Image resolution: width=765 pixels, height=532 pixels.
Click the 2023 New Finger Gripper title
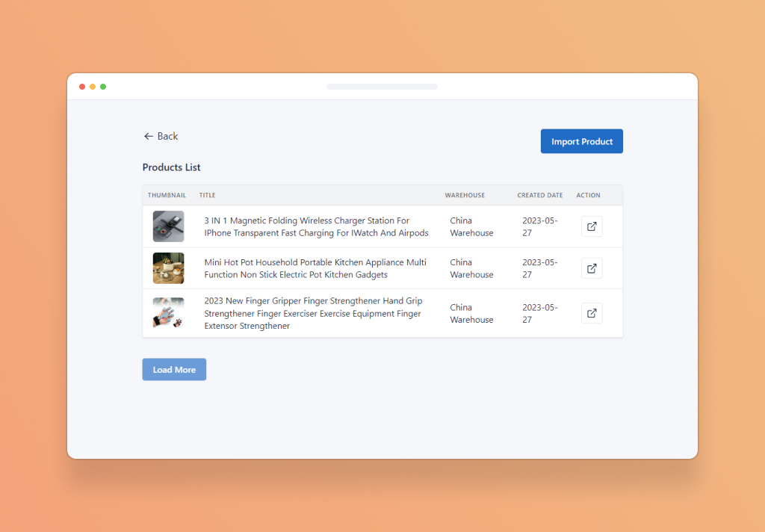(313, 313)
